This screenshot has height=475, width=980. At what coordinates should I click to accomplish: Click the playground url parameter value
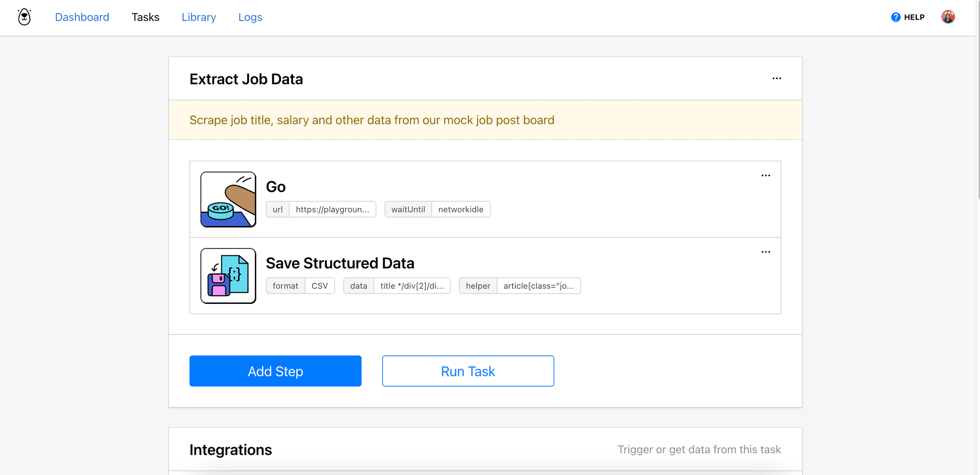[332, 209]
